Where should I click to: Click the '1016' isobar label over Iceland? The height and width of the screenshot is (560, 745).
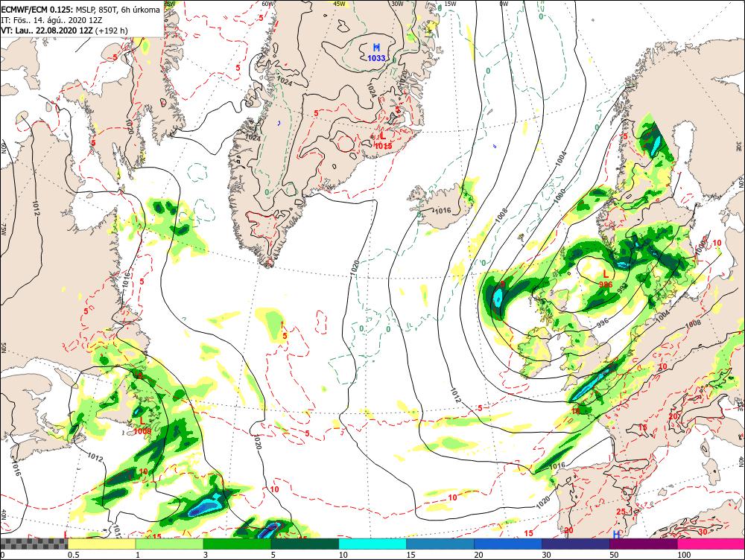(443, 211)
